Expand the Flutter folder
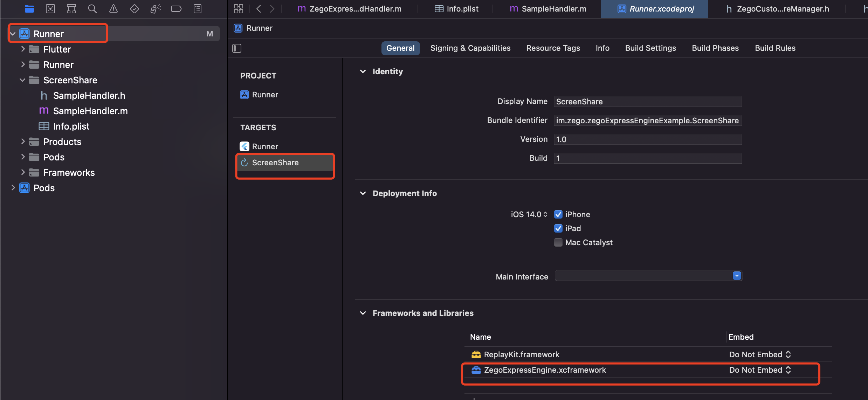 point(23,49)
